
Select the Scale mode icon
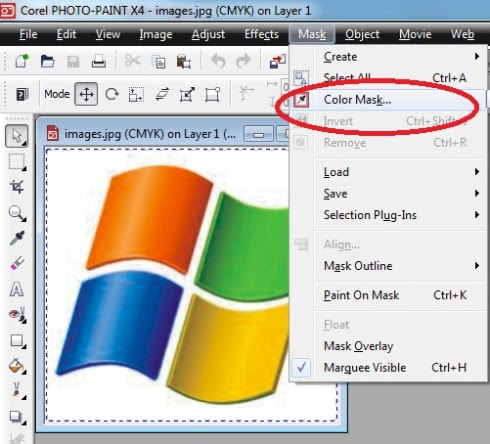coord(136,95)
